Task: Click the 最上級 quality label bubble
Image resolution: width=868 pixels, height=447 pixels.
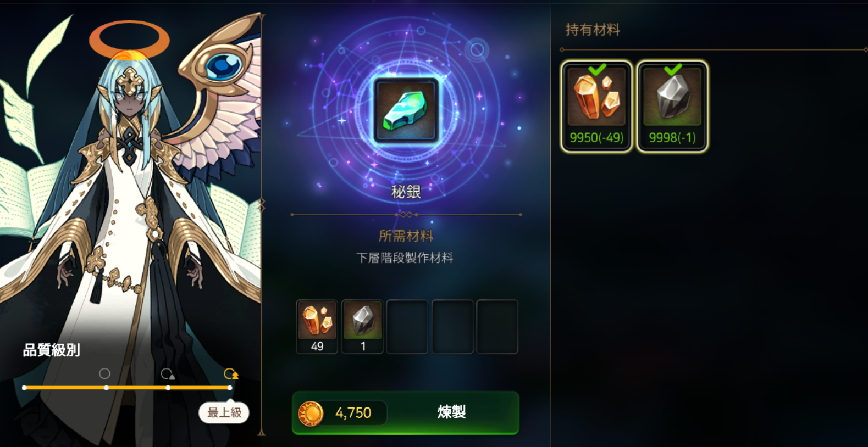Action: coord(224,412)
